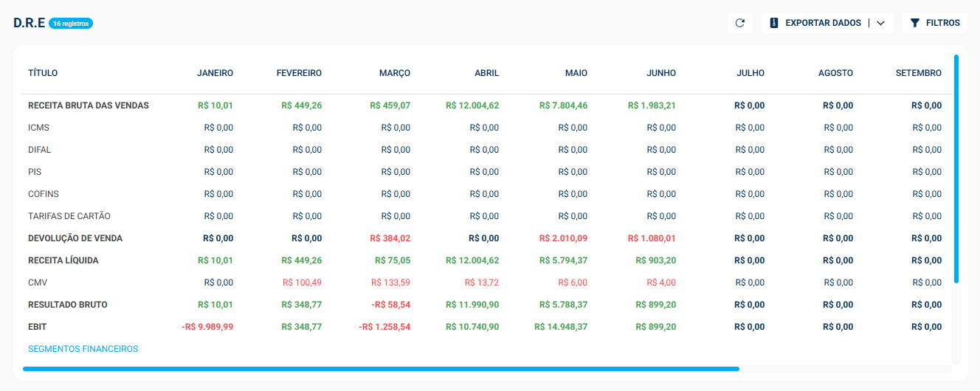The image size is (980, 391).
Task: Click the vertical scrollbar beside the table
Action: click(x=956, y=169)
